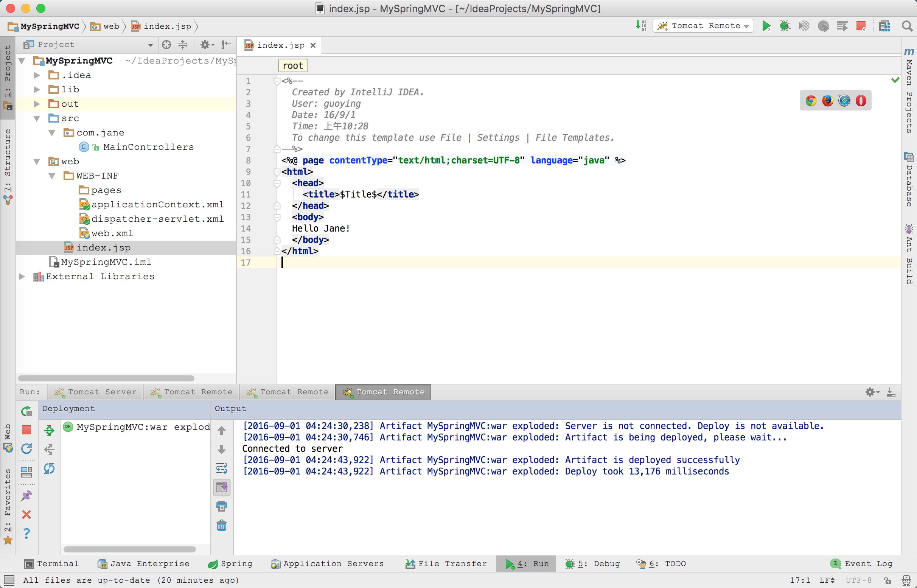
Task: Run the Tomcat Remote configuration
Action: pos(766,26)
